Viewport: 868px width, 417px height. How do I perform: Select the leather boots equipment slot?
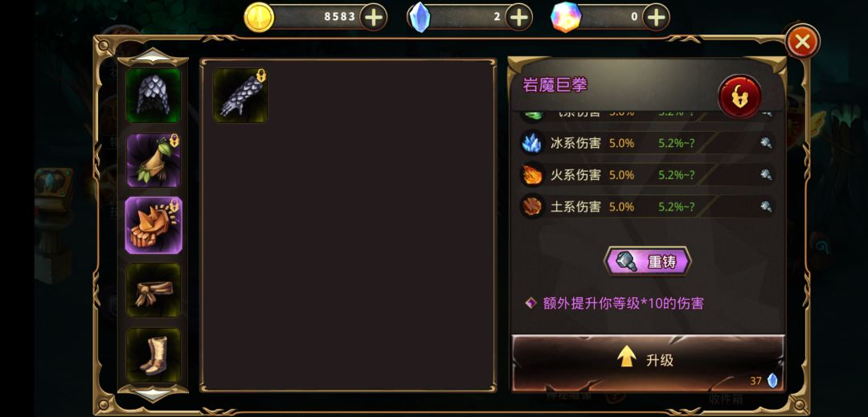point(154,355)
